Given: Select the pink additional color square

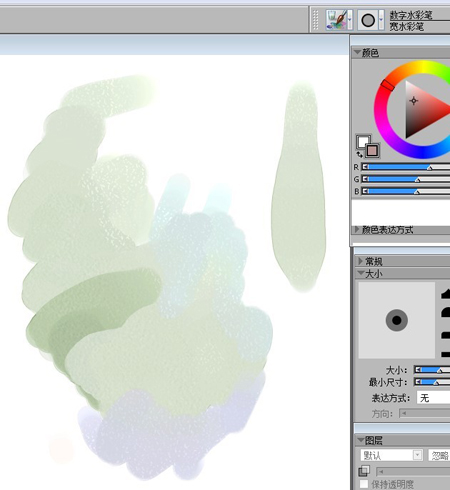Looking at the screenshot, I should point(372,151).
